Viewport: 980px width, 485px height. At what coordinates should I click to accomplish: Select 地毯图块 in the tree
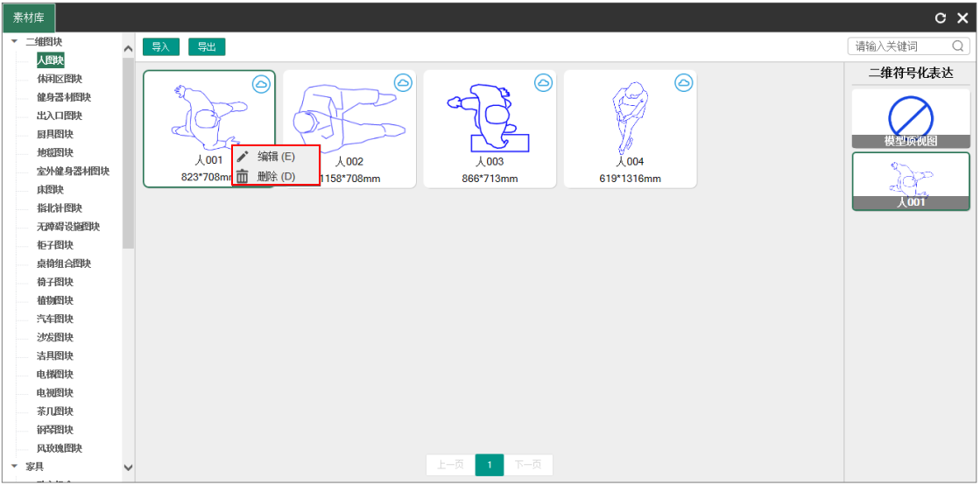pyautogui.click(x=55, y=152)
